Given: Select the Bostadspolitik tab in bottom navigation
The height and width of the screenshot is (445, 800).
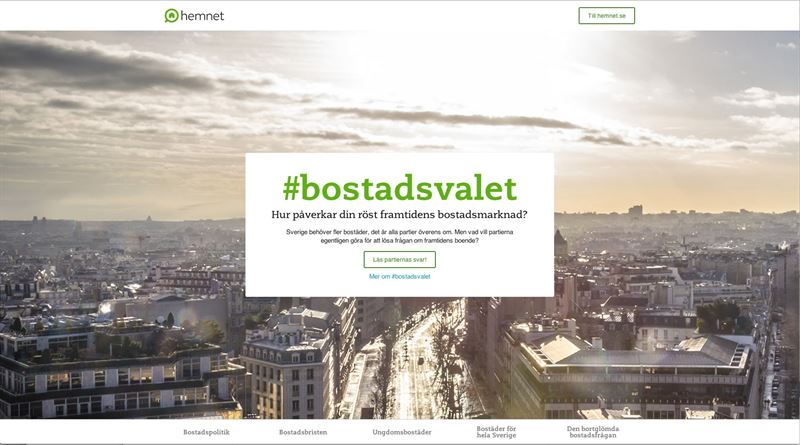Looking at the screenshot, I should coord(207,432).
